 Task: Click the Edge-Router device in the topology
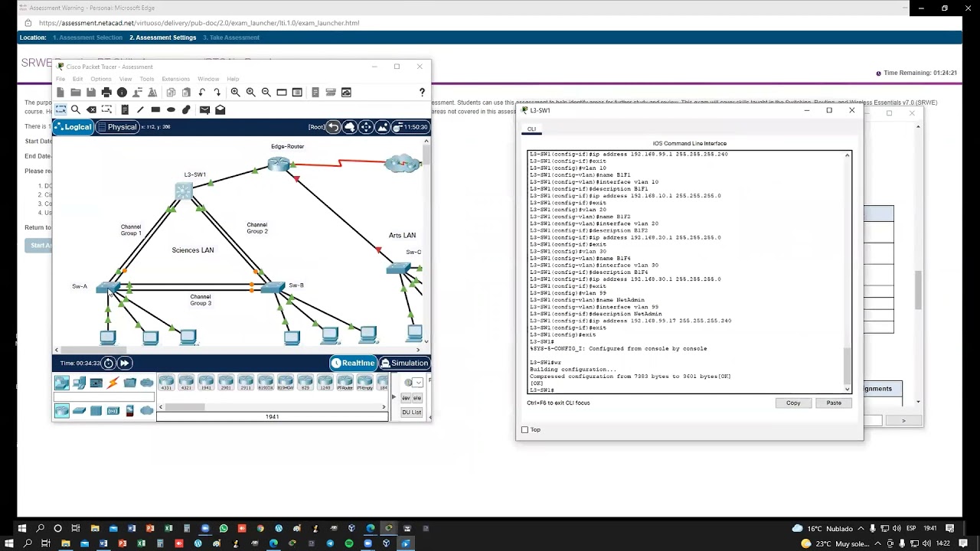pyautogui.click(x=279, y=163)
